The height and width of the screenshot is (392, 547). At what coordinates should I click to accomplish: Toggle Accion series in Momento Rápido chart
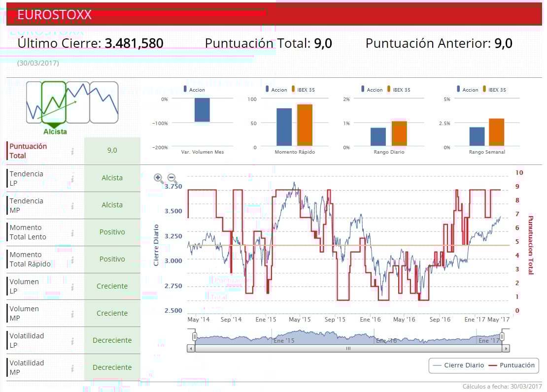(x=276, y=90)
